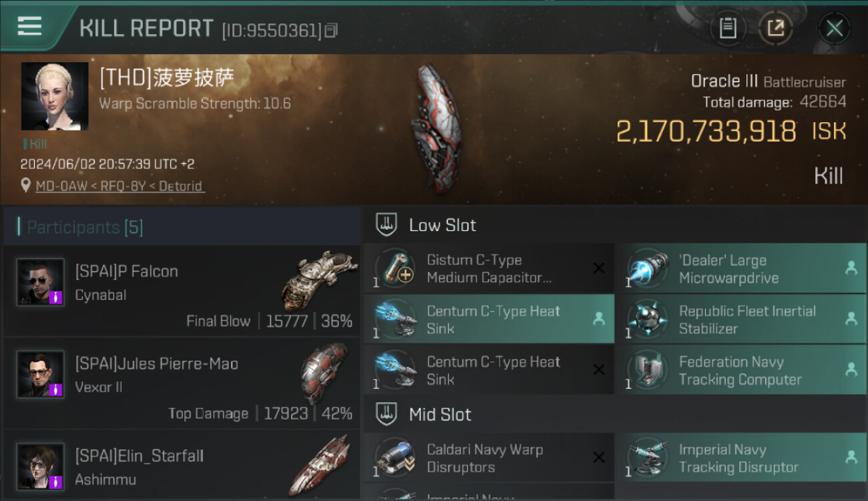The width and height of the screenshot is (868, 501).
Task: Collapse the Mid Slot section
Action: tap(387, 414)
